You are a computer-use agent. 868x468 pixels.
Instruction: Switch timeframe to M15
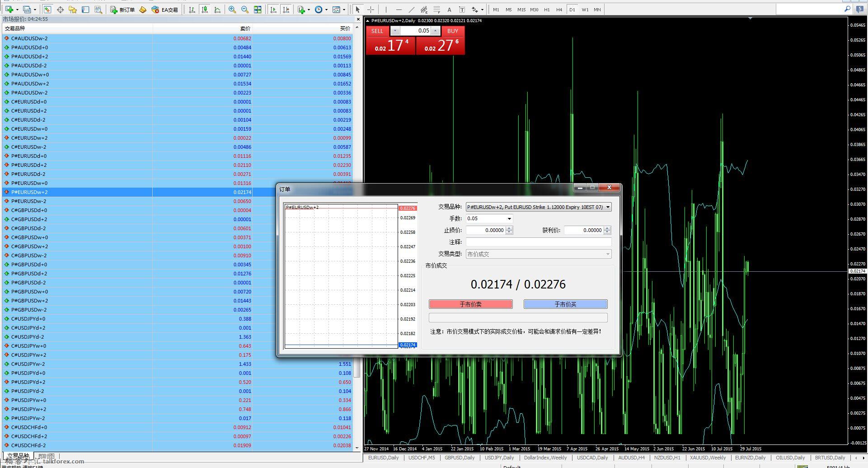point(521,9)
